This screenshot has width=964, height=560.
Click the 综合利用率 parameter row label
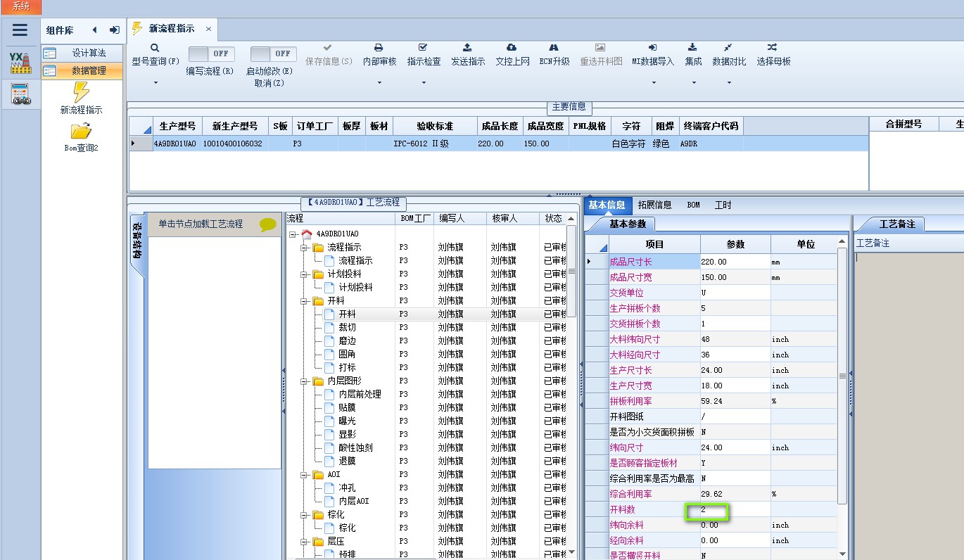[x=630, y=493]
